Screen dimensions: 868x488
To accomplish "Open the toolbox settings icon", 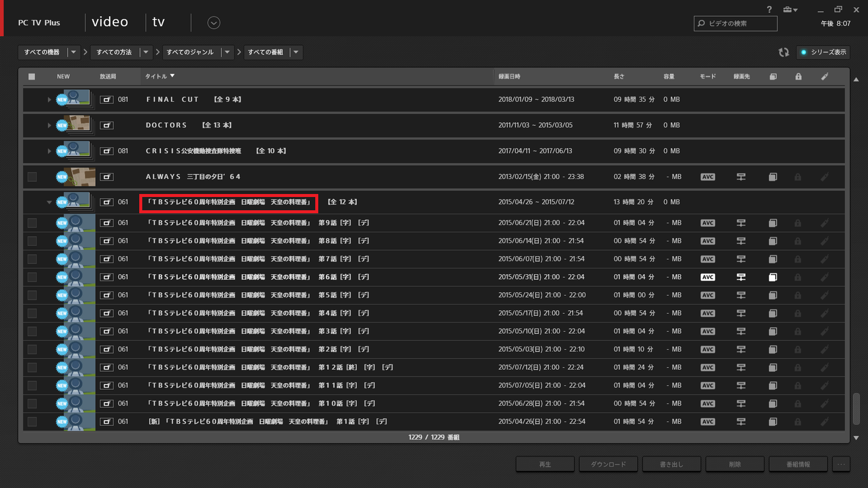I will pyautogui.click(x=789, y=10).
